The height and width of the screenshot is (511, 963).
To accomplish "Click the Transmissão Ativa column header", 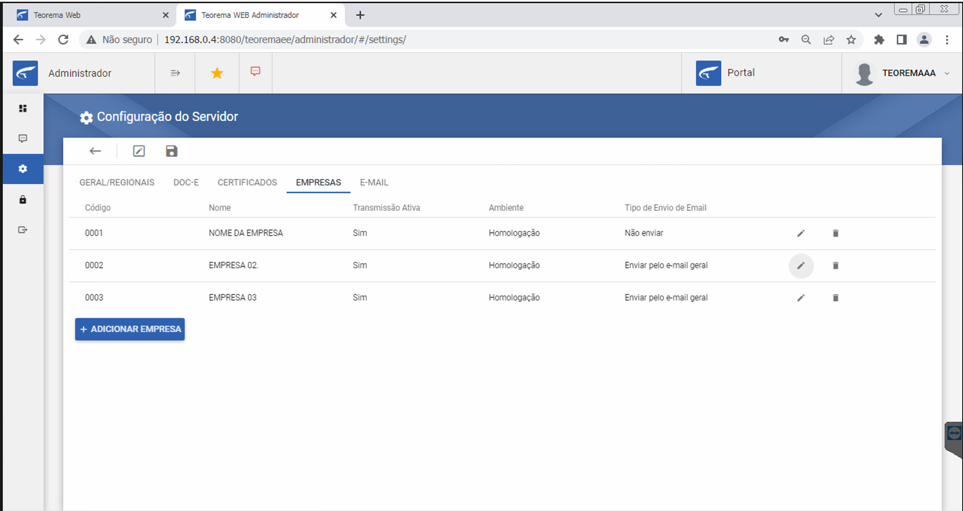I will [x=386, y=208].
